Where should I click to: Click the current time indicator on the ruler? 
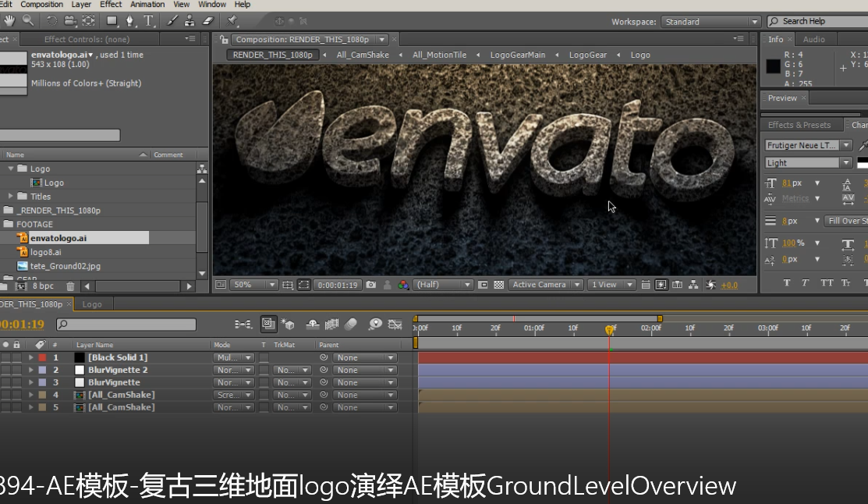(610, 329)
